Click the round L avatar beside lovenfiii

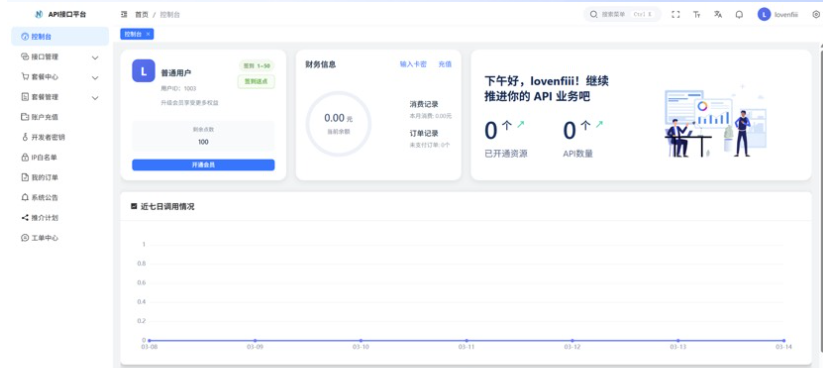coord(764,15)
